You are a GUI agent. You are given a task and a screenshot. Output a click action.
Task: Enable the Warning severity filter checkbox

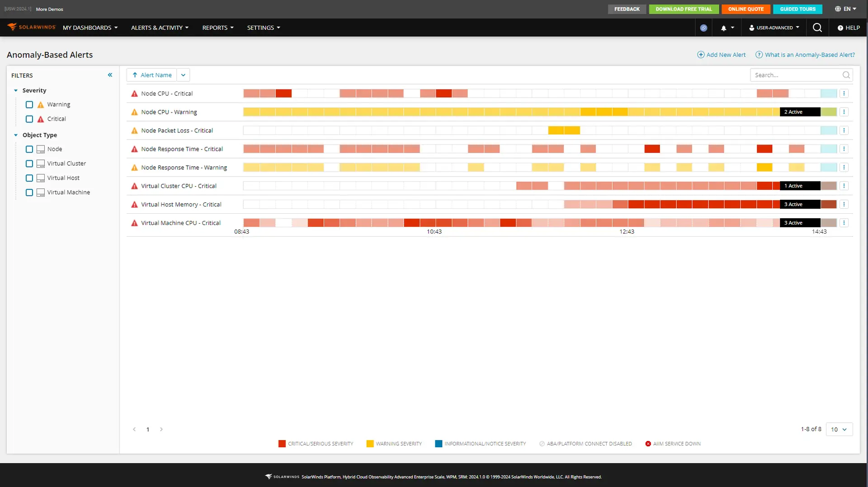click(x=29, y=104)
